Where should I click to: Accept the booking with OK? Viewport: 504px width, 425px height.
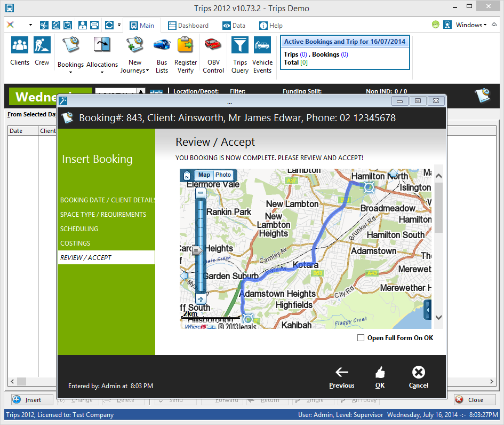[x=380, y=377]
